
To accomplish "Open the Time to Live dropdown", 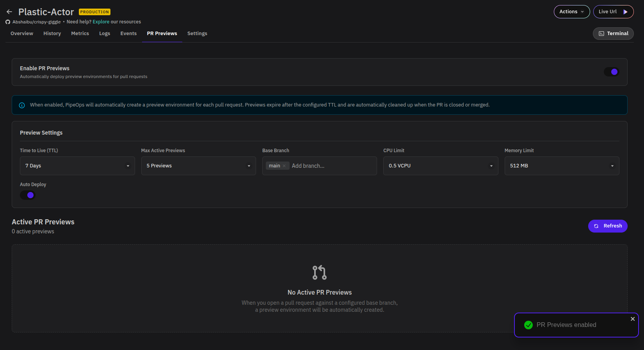I will coord(77,166).
